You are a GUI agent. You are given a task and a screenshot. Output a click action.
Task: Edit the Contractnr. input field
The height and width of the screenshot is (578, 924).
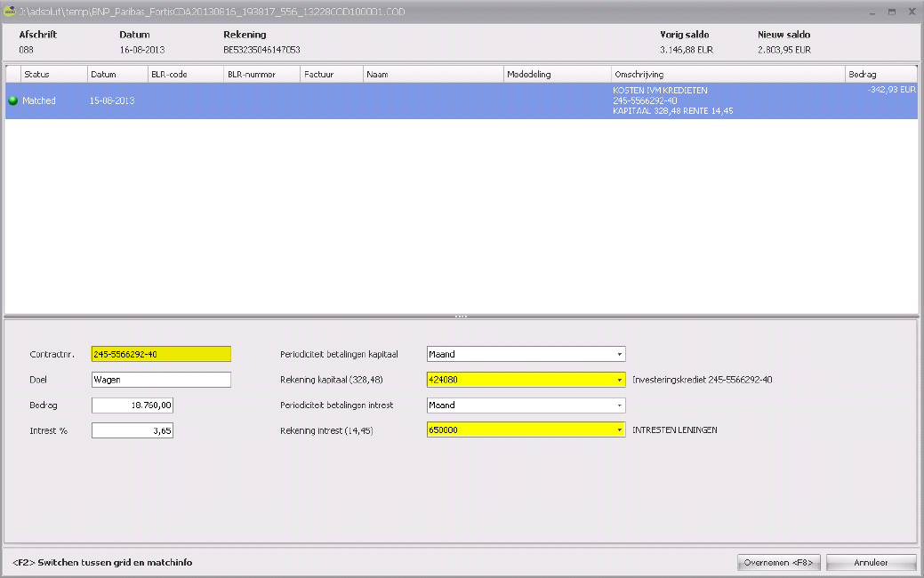[160, 354]
